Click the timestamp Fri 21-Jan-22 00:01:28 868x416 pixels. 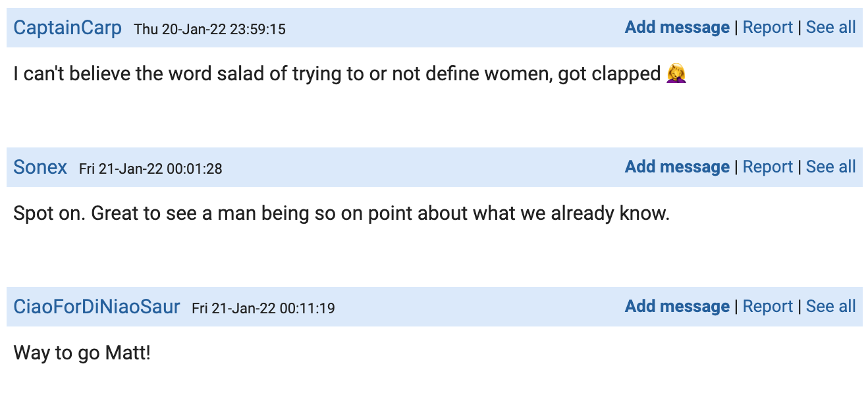click(151, 169)
